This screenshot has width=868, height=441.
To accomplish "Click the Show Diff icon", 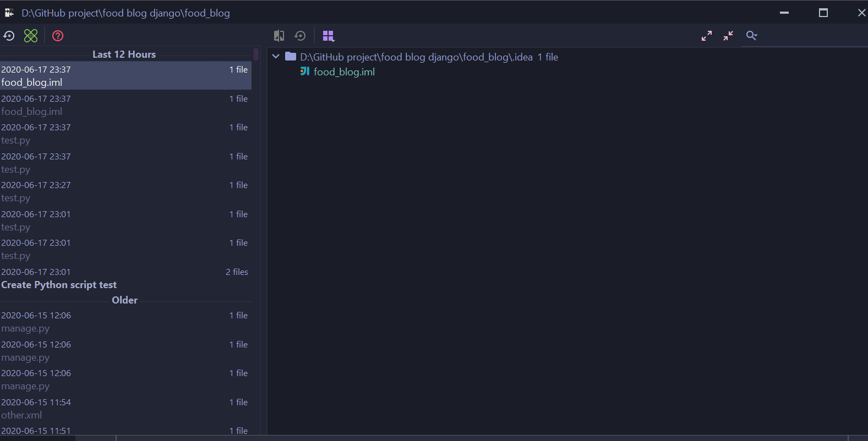I will (x=279, y=36).
